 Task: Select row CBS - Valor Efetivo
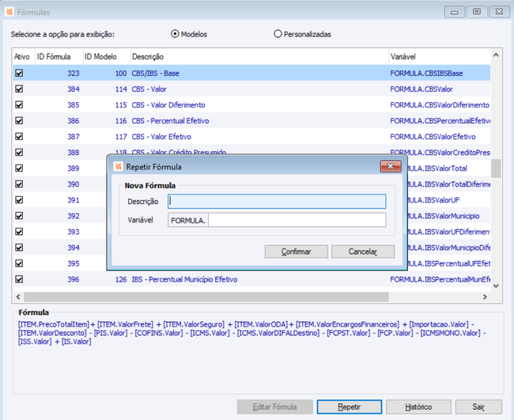point(251,136)
